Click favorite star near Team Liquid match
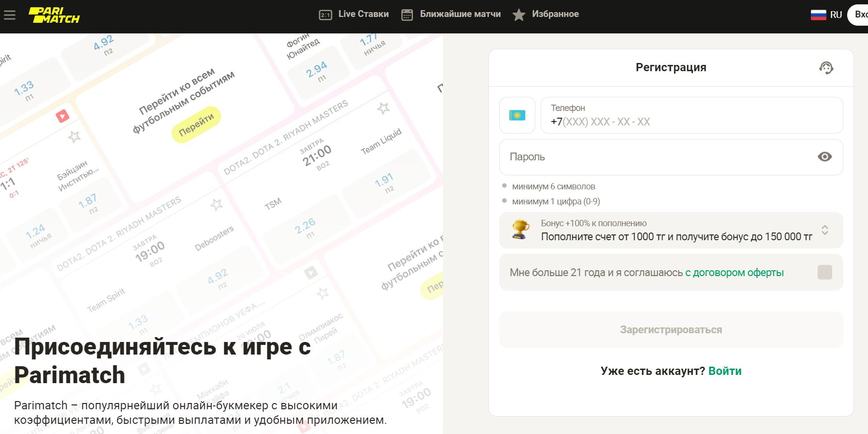The image size is (868, 434). coord(383,108)
